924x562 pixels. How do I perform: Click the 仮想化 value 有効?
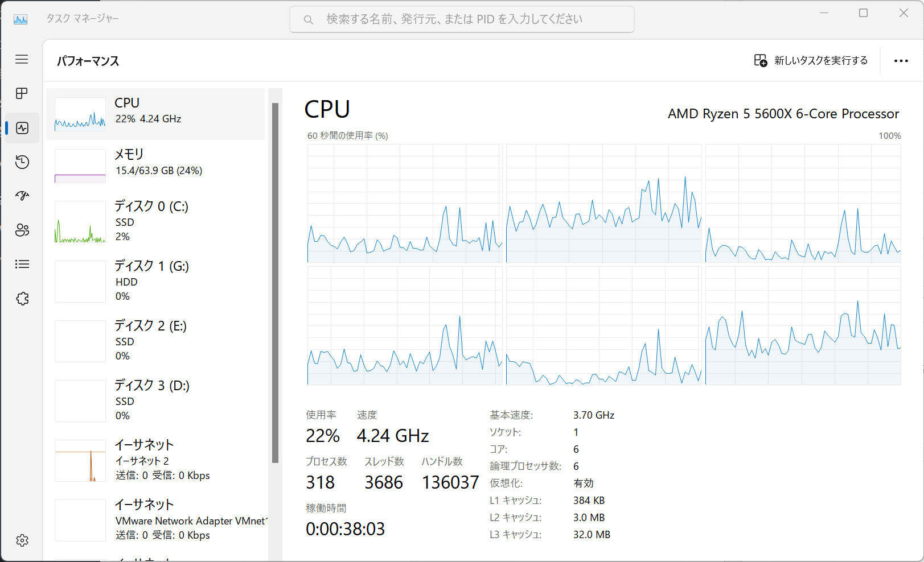coord(584,484)
